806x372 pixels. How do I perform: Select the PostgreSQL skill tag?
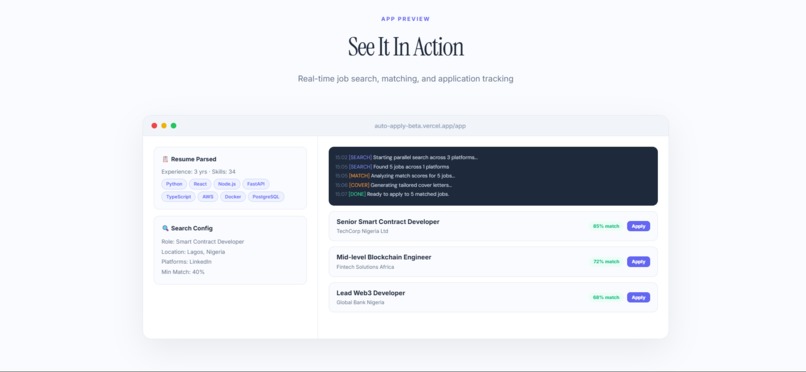pyautogui.click(x=266, y=197)
